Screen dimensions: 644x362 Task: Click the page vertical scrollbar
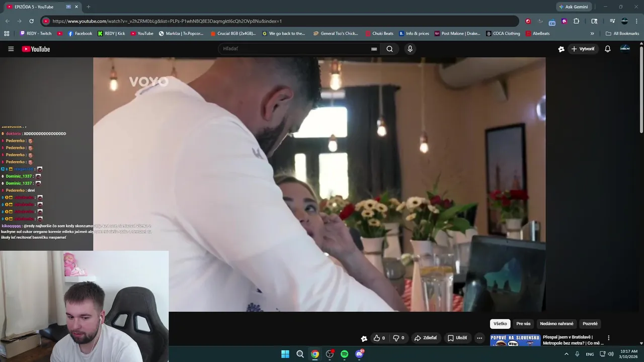coord(641,89)
